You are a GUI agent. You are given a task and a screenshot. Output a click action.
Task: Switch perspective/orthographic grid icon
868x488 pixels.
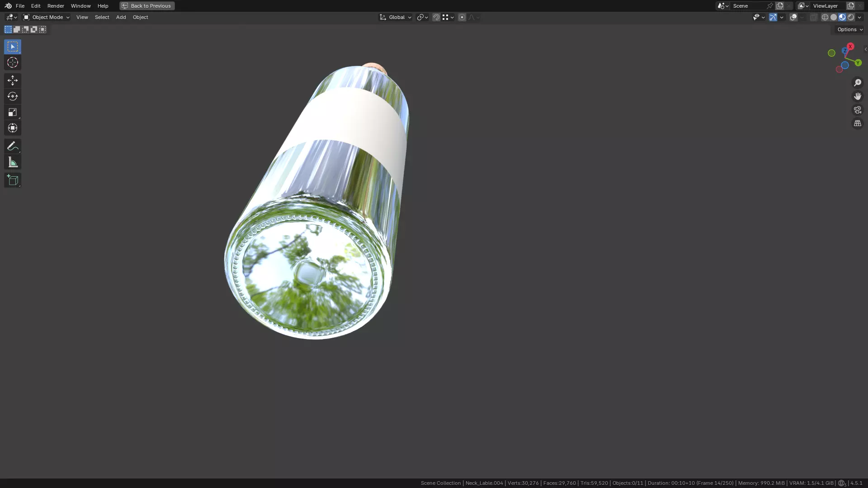pos(858,123)
